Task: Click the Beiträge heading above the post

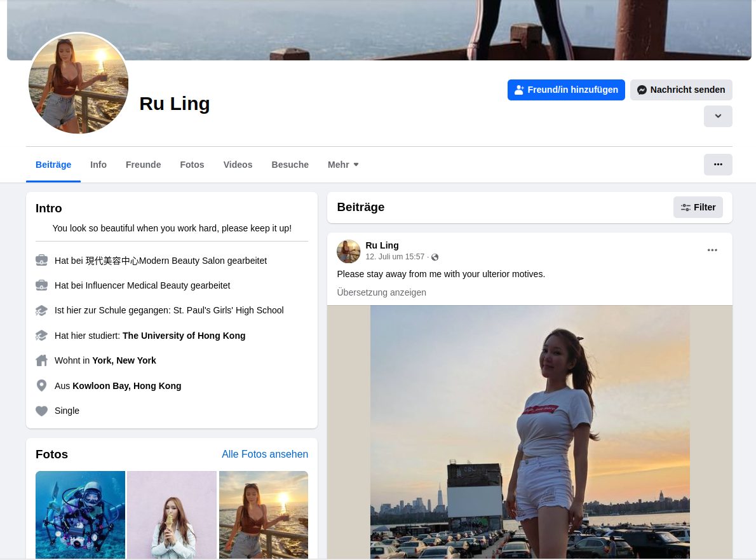Action: tap(361, 207)
